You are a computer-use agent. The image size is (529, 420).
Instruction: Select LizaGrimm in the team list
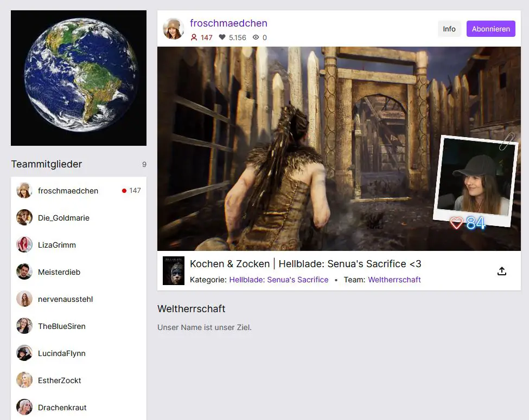click(x=79, y=245)
